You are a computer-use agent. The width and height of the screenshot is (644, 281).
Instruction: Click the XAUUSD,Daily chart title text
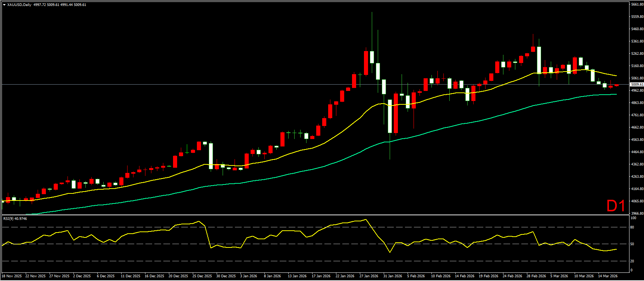coord(19,5)
